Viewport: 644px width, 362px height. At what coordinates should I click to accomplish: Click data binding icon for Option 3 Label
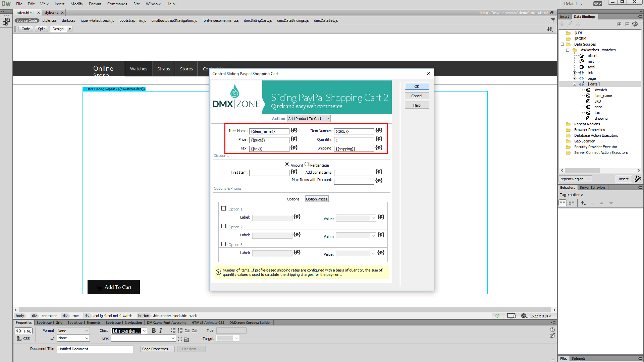pos(297,252)
